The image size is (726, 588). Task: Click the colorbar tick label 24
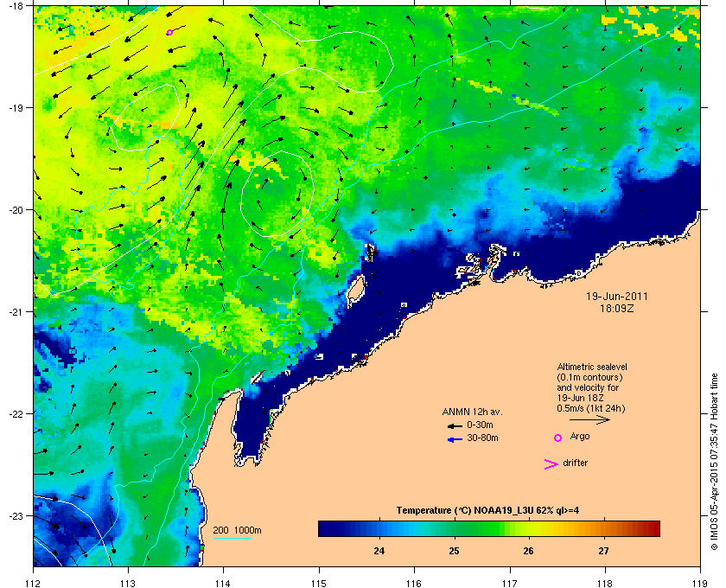(x=379, y=551)
